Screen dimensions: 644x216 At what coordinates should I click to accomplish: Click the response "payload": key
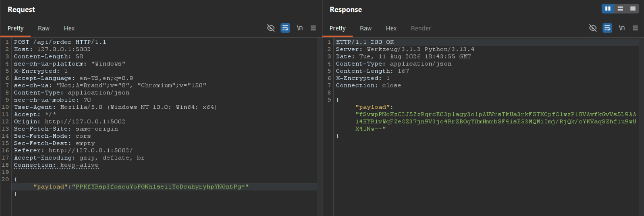point(374,107)
